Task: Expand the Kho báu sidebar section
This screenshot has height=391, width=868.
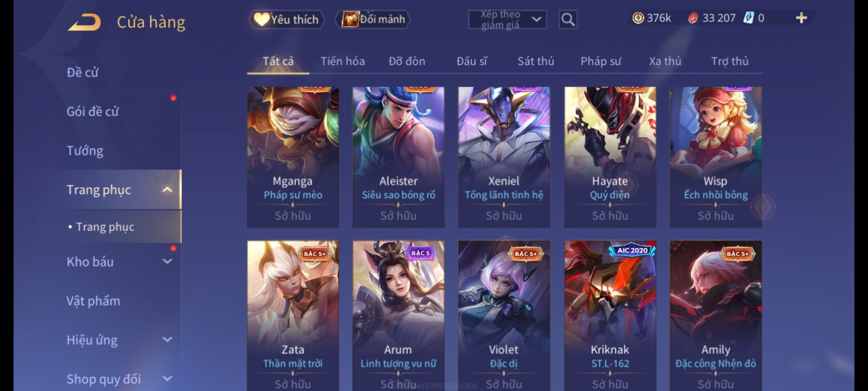Action: 167,261
